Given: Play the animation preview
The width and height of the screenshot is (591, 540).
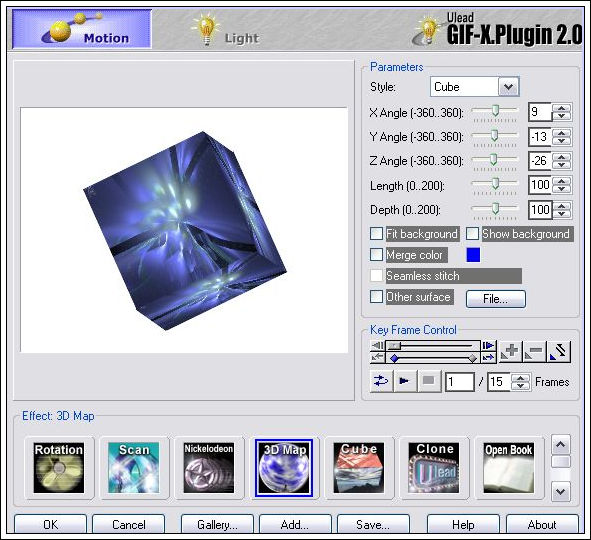Looking at the screenshot, I should [405, 381].
